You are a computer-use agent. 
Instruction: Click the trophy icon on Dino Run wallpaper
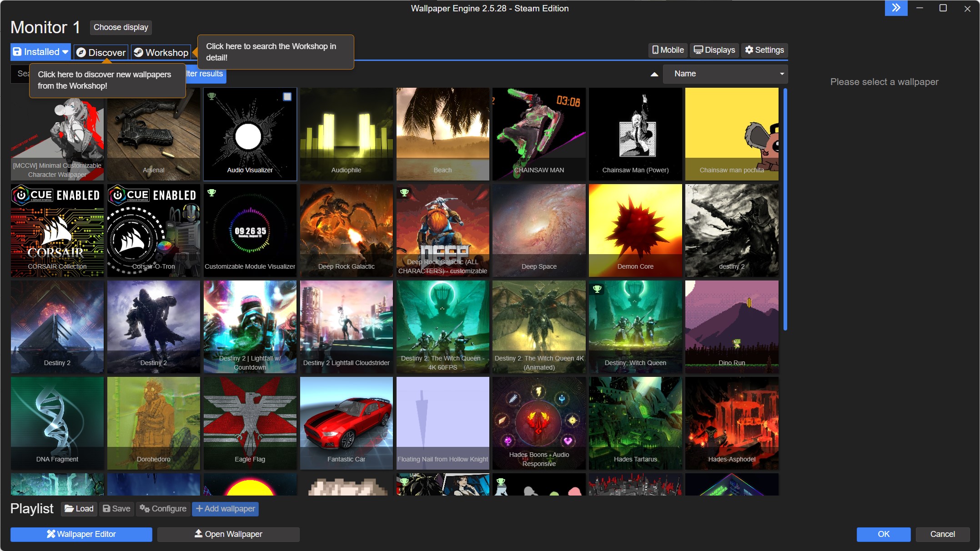[693, 289]
